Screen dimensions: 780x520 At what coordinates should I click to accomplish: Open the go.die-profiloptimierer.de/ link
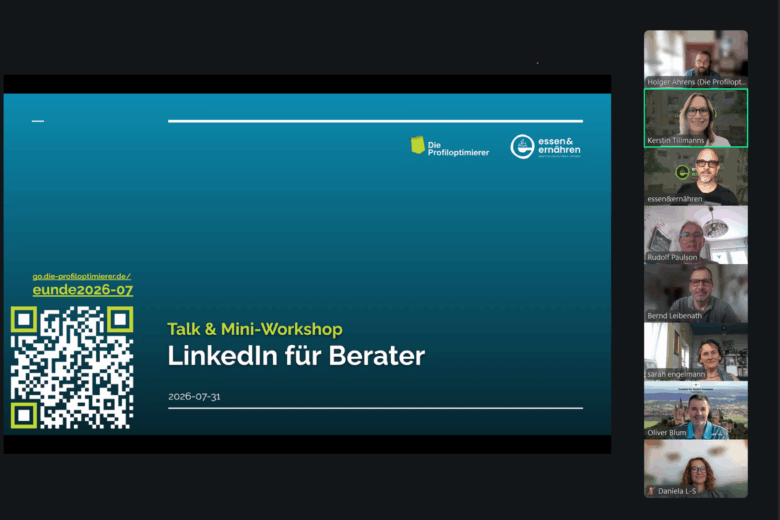click(82, 276)
